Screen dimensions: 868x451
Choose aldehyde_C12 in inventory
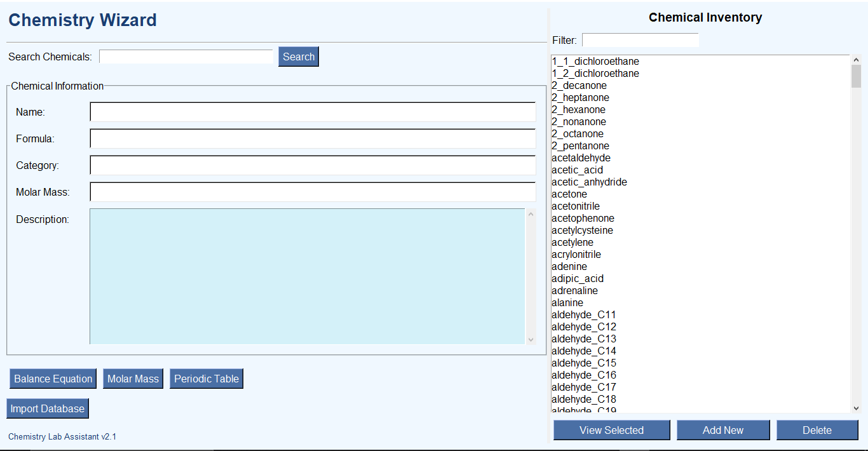pos(701,327)
